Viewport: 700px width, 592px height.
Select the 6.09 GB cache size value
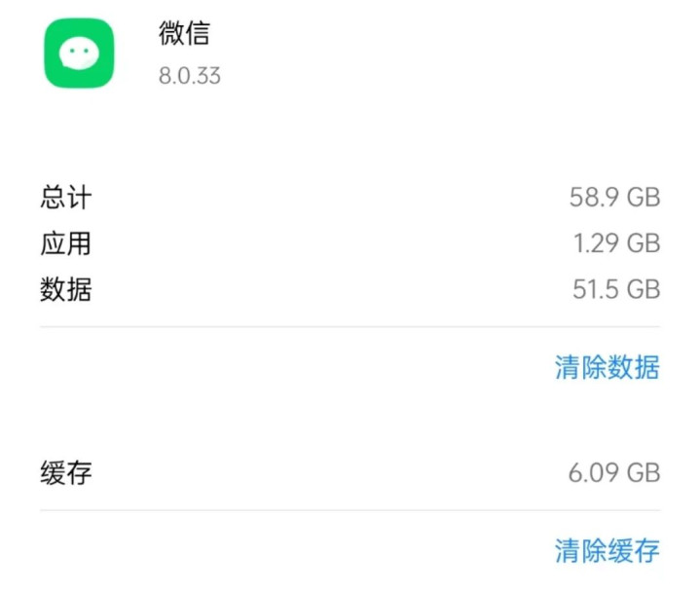614,473
